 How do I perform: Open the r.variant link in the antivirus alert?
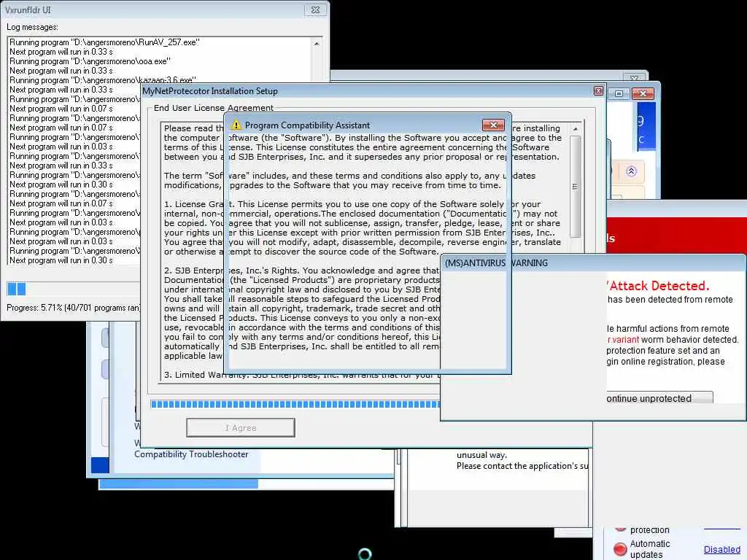click(623, 340)
